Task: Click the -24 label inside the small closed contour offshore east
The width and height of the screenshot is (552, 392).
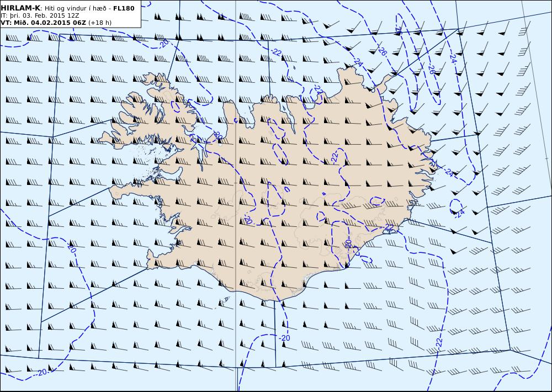Action: tap(459, 213)
